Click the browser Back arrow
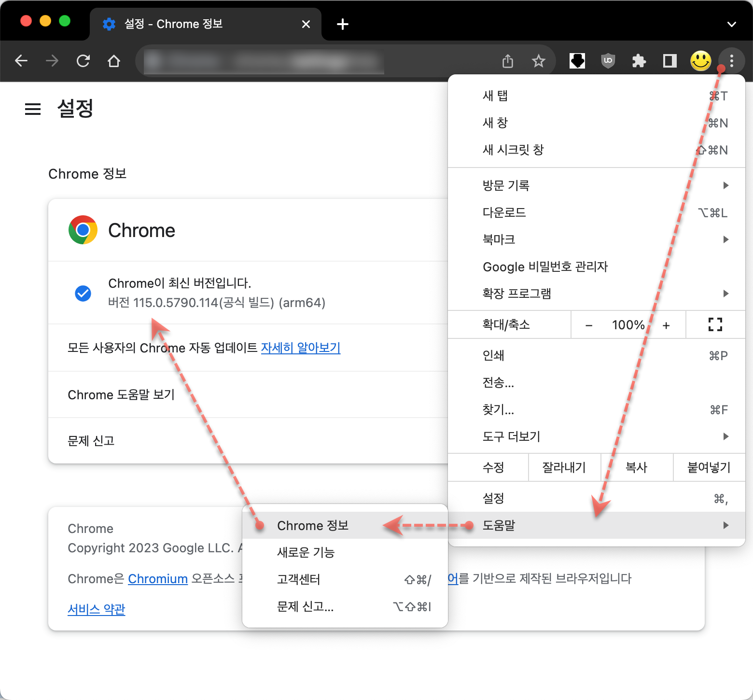 pos(21,61)
